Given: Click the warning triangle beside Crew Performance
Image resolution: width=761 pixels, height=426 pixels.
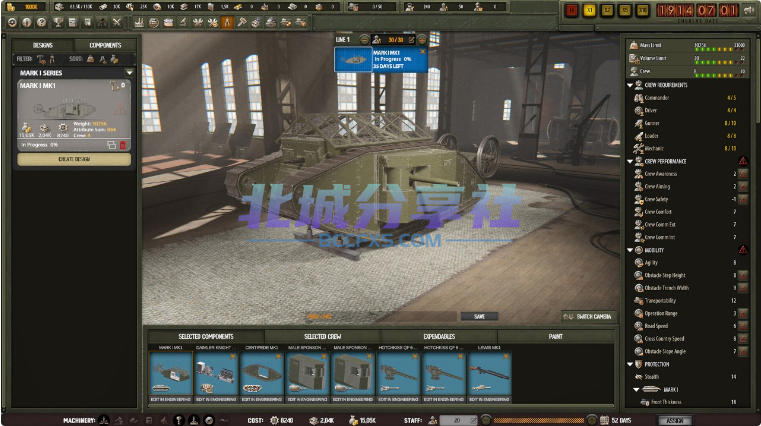Looking at the screenshot, I should tap(743, 161).
